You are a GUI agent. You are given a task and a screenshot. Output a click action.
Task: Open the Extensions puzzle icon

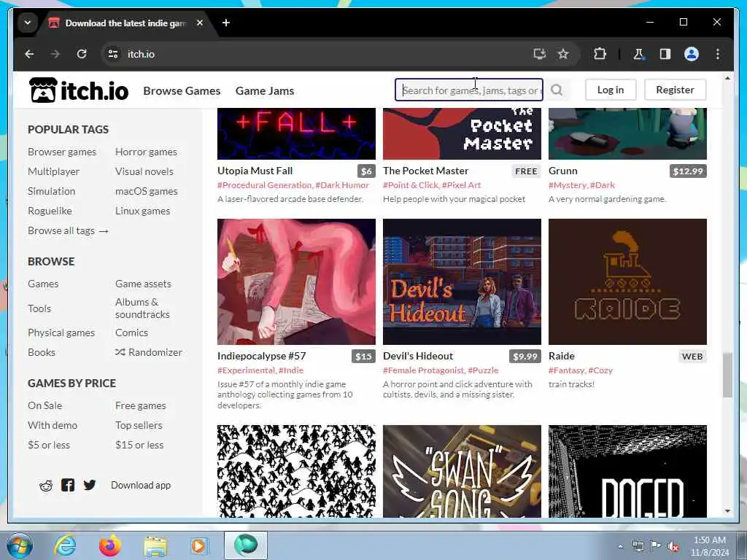[x=600, y=54]
